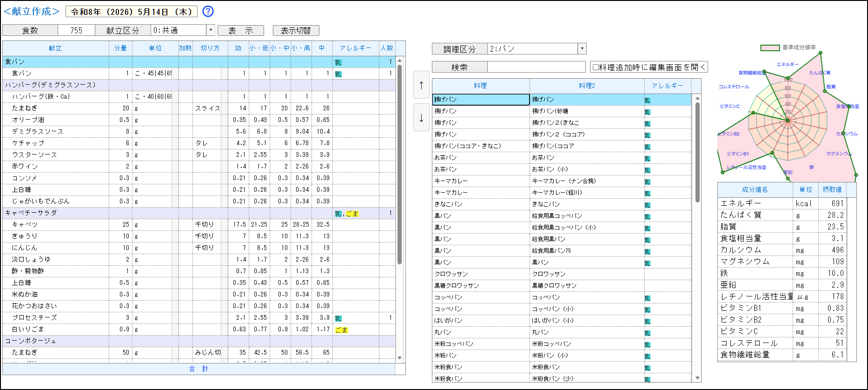Screen dimensions: 868x390
Task: Click the date field 令和8年 5月14日
Action: pos(132,12)
